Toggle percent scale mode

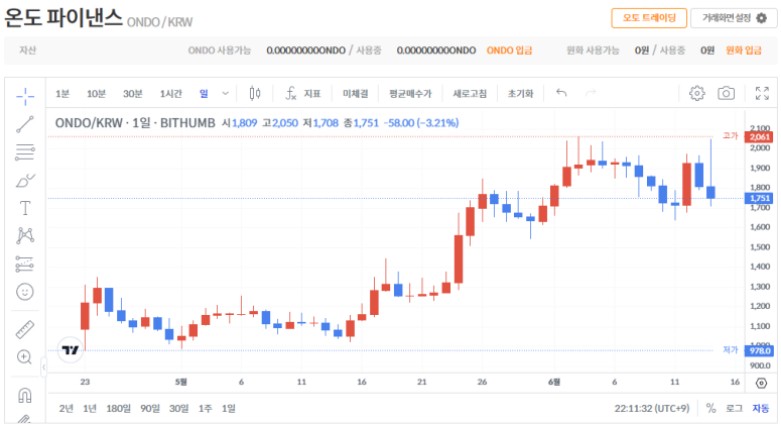point(711,409)
